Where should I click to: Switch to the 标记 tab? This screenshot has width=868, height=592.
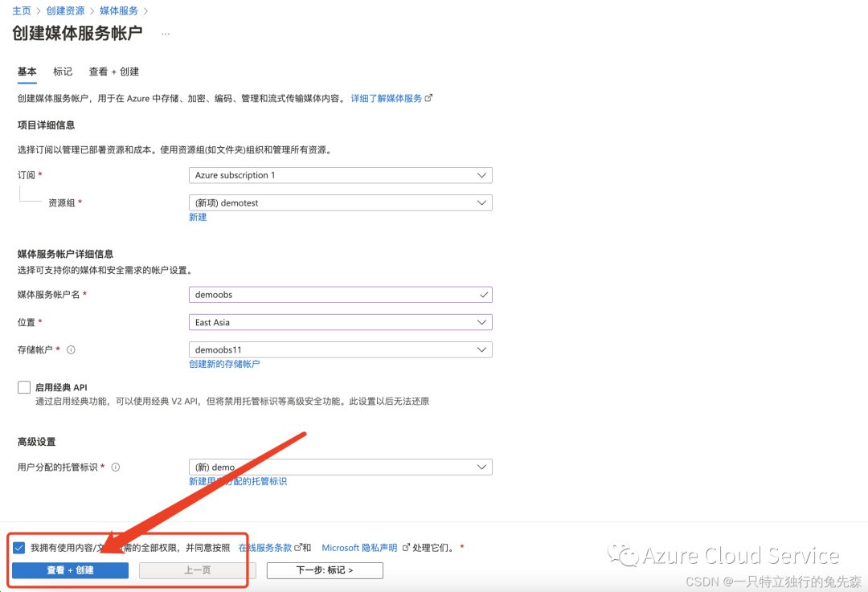coord(63,71)
